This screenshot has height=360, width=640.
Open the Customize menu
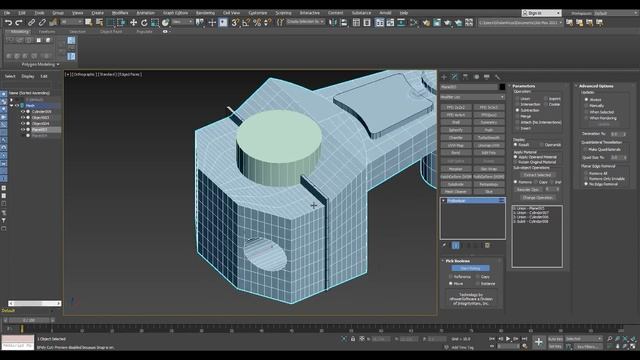coord(258,13)
